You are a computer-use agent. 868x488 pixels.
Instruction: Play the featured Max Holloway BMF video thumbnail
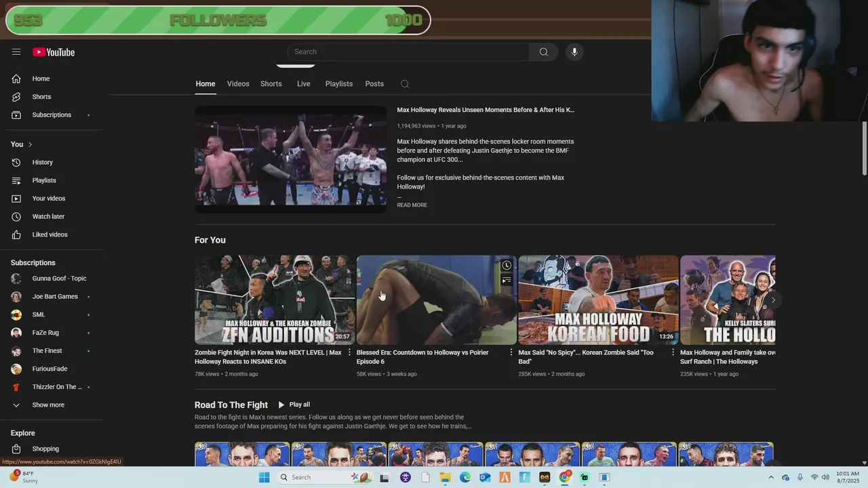[x=290, y=159]
